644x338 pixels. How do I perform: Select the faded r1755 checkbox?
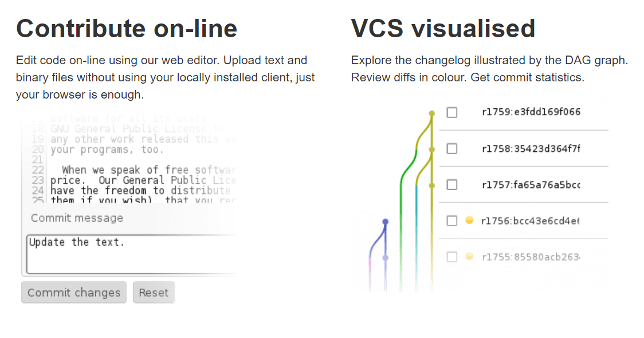click(452, 257)
